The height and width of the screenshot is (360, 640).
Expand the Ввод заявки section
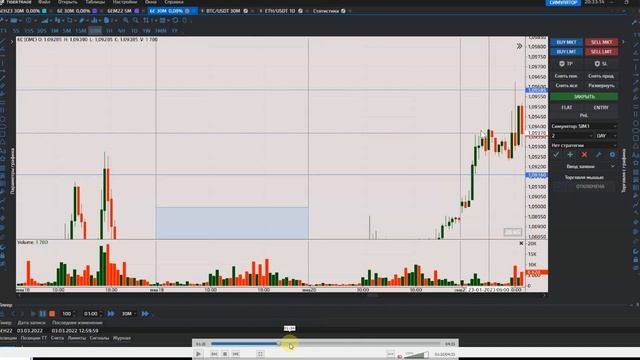click(x=584, y=167)
